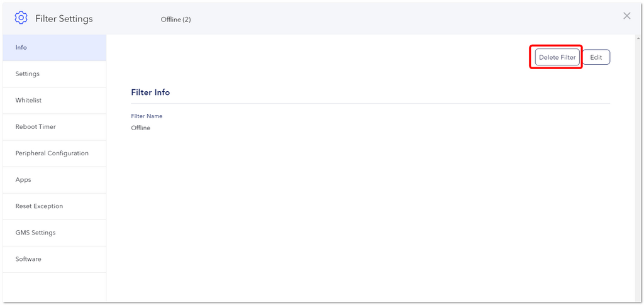Open the Settings section
This screenshot has width=644, height=305.
(x=54, y=74)
